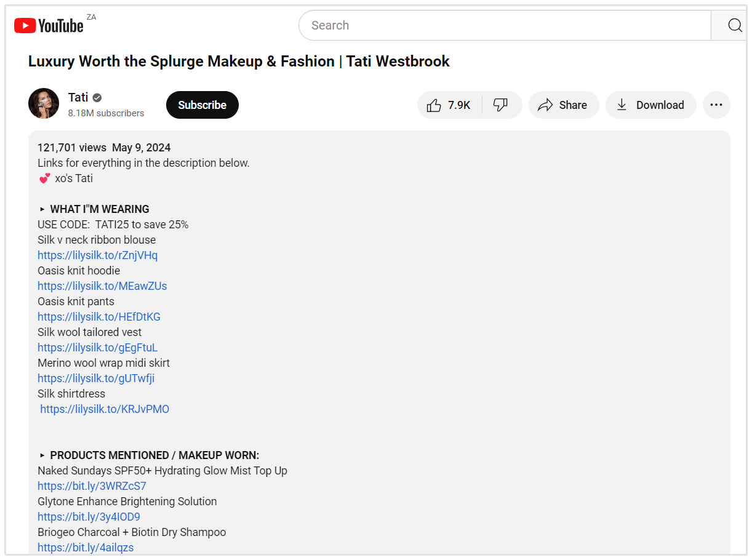Open the Naked Sundays SPF50+ bit.ly link
Image resolution: width=752 pixels, height=560 pixels.
pos(92,486)
